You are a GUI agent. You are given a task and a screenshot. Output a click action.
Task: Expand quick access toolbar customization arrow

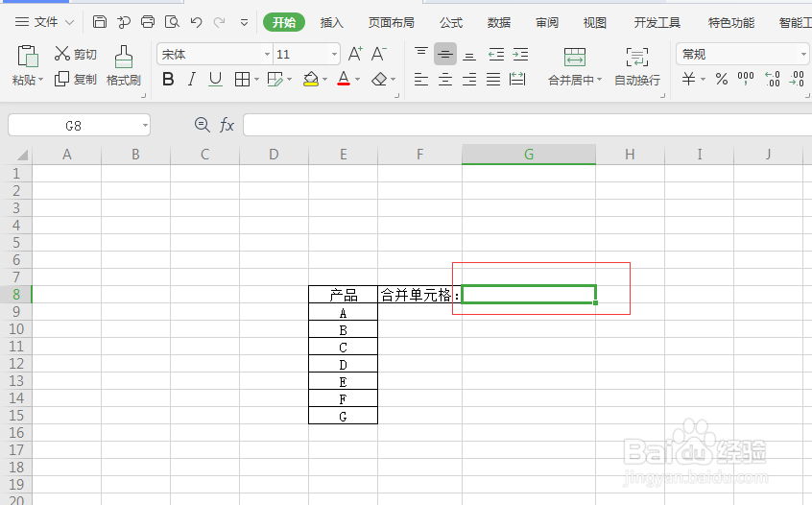pos(244,22)
